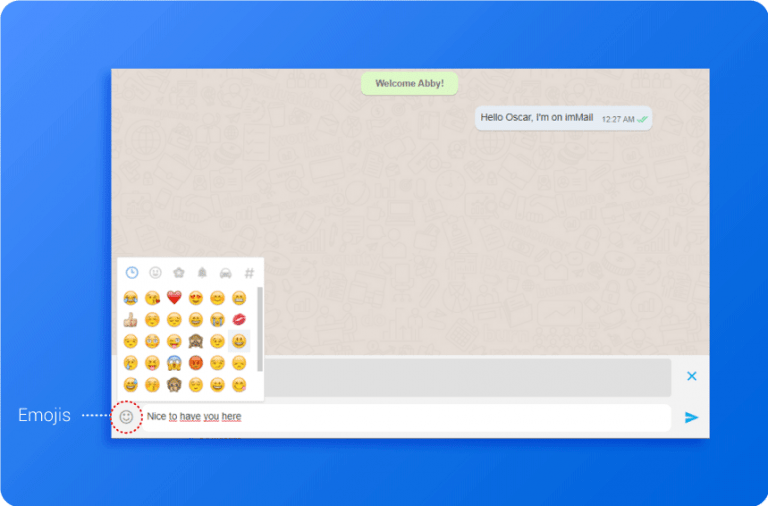Open the flower nature emoji tab

point(179,272)
